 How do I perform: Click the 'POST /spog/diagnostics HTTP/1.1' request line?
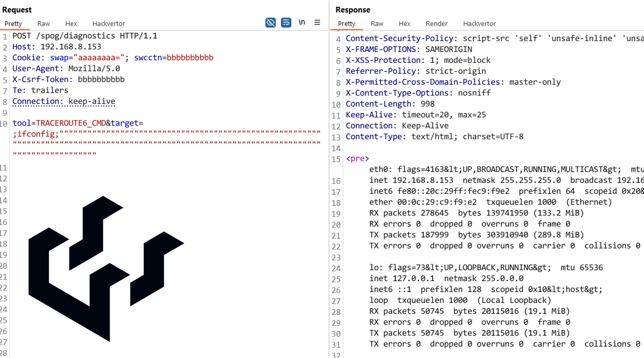(x=85, y=36)
